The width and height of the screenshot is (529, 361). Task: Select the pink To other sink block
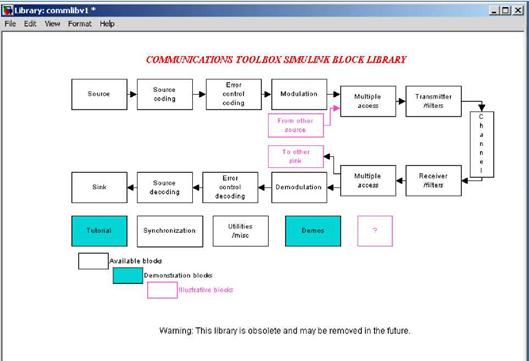tap(296, 157)
